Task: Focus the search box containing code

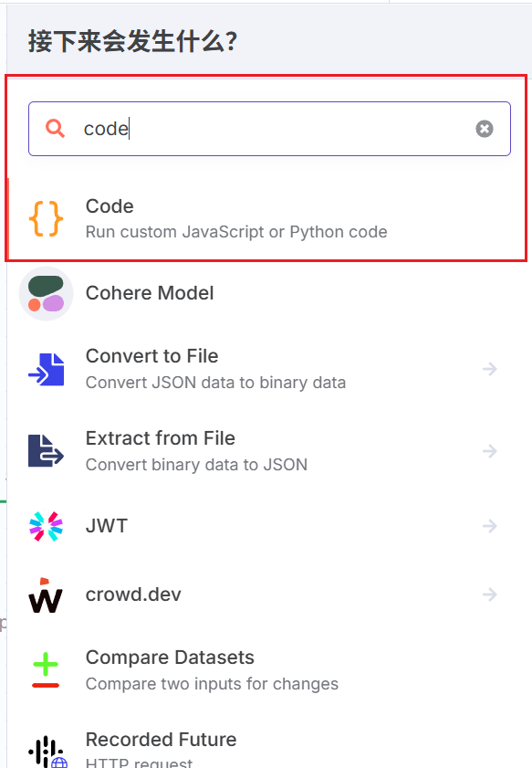Action: click(270, 129)
